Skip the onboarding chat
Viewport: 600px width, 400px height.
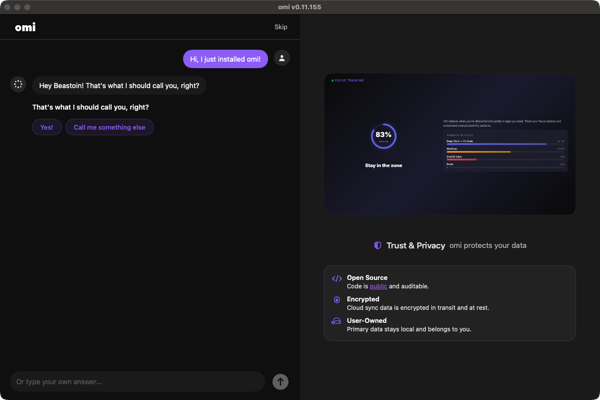(x=281, y=27)
